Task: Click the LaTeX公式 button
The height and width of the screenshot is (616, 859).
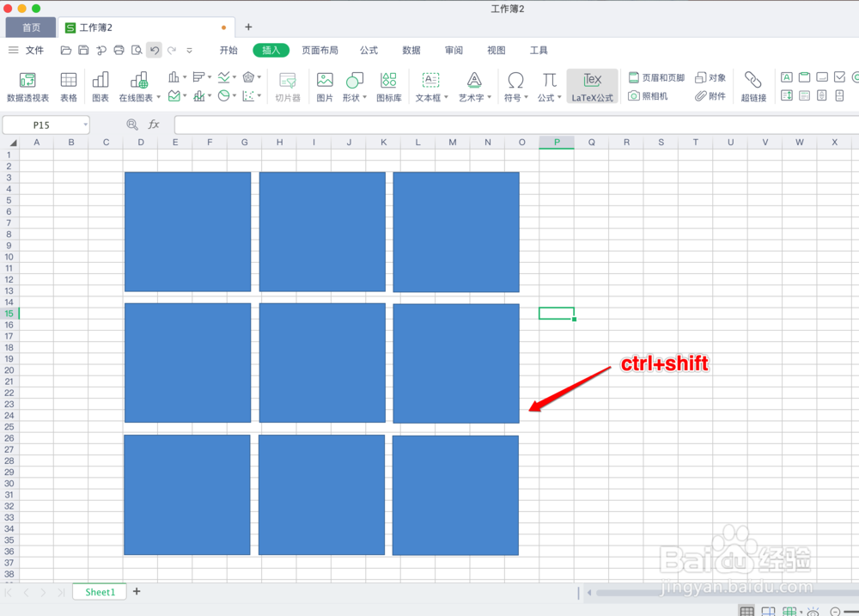Action: click(592, 87)
